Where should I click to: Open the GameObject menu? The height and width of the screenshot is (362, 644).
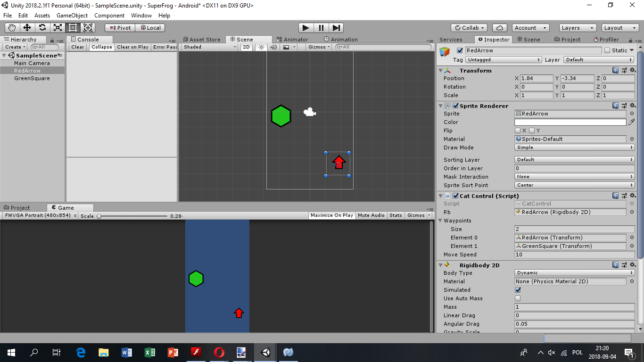click(72, 16)
